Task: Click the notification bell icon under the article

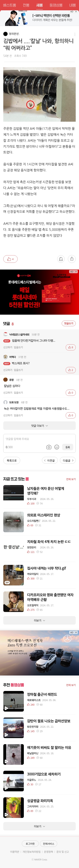Action: coord(61,259)
